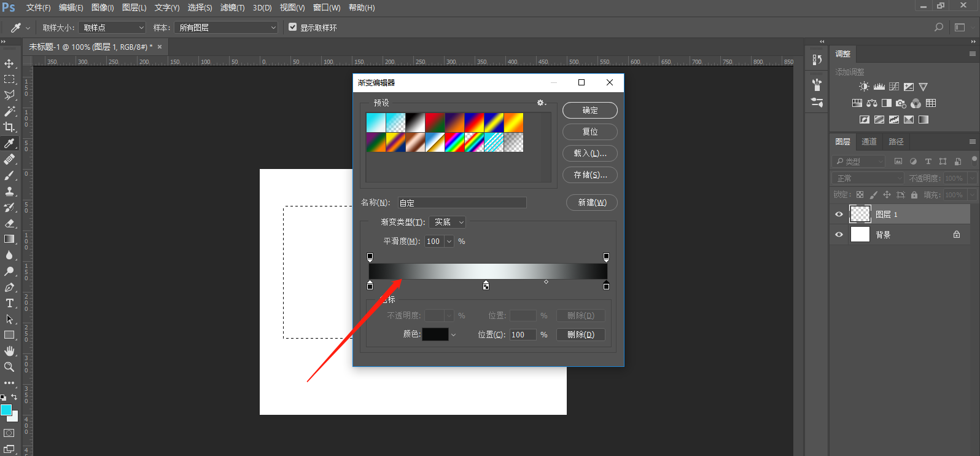Select the Crop tool
This screenshot has width=980, height=456.
pyautogui.click(x=9, y=127)
